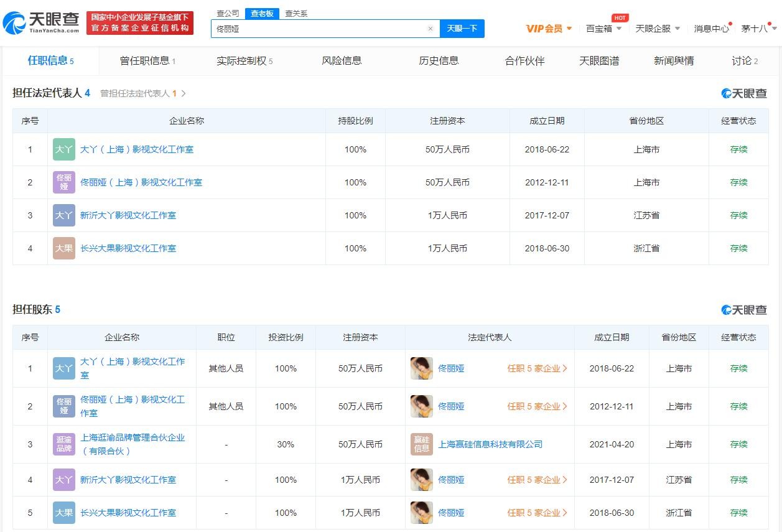Open the VIP会员 dropdown menu
This screenshot has width=782, height=532.
549,29
